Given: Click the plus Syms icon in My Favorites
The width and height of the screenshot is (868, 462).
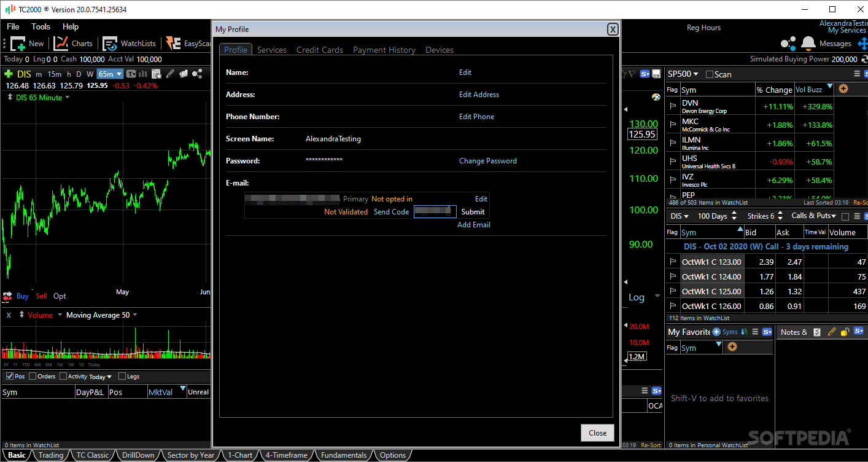Looking at the screenshot, I should pos(716,332).
